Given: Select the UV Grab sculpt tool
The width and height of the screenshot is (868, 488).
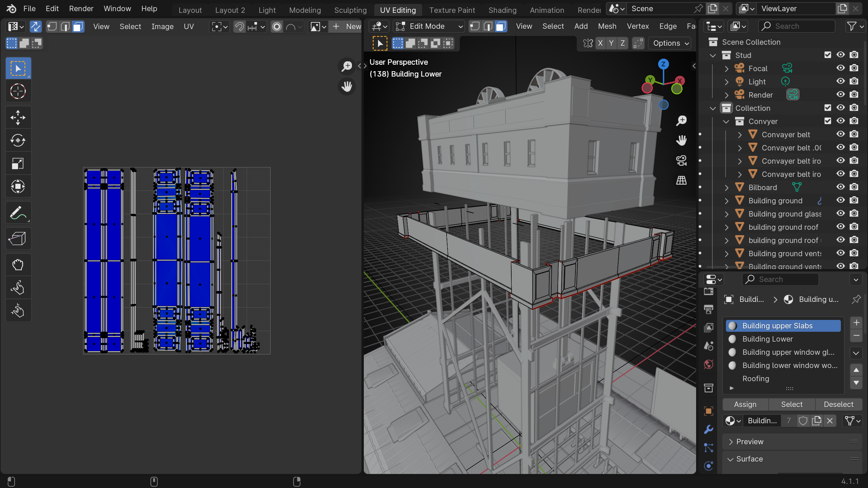Looking at the screenshot, I should coord(18,265).
